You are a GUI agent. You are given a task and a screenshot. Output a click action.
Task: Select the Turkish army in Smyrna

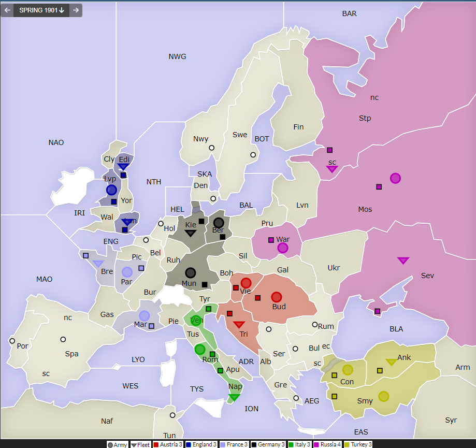(384, 396)
